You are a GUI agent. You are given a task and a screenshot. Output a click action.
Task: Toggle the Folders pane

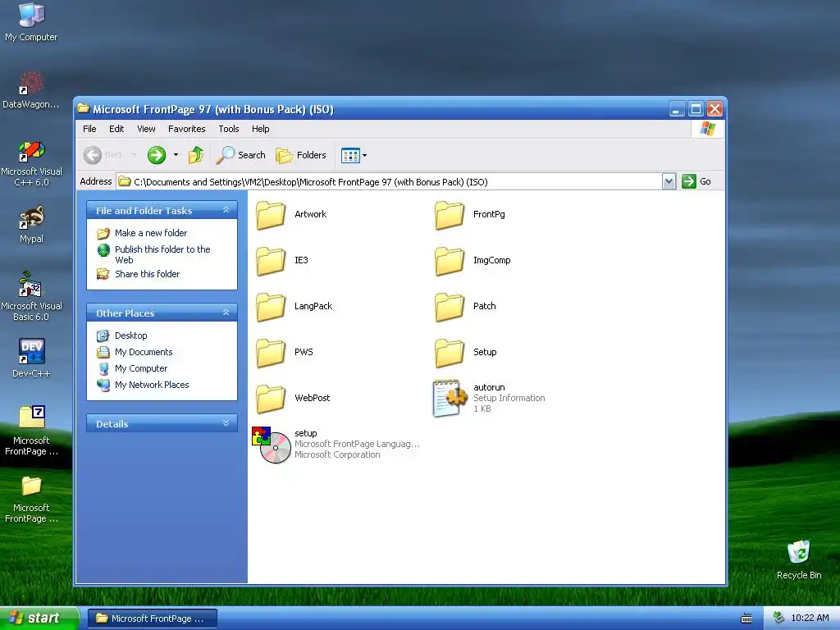pos(301,155)
